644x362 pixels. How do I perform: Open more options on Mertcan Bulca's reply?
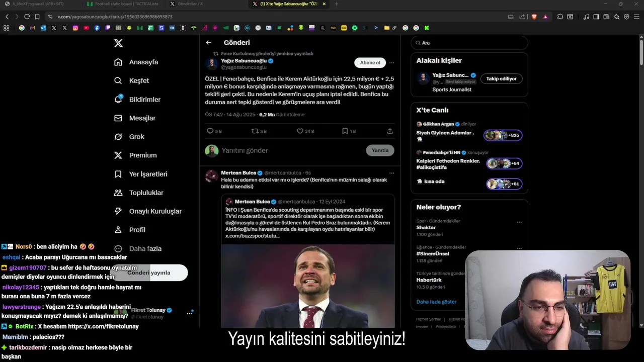click(x=392, y=173)
